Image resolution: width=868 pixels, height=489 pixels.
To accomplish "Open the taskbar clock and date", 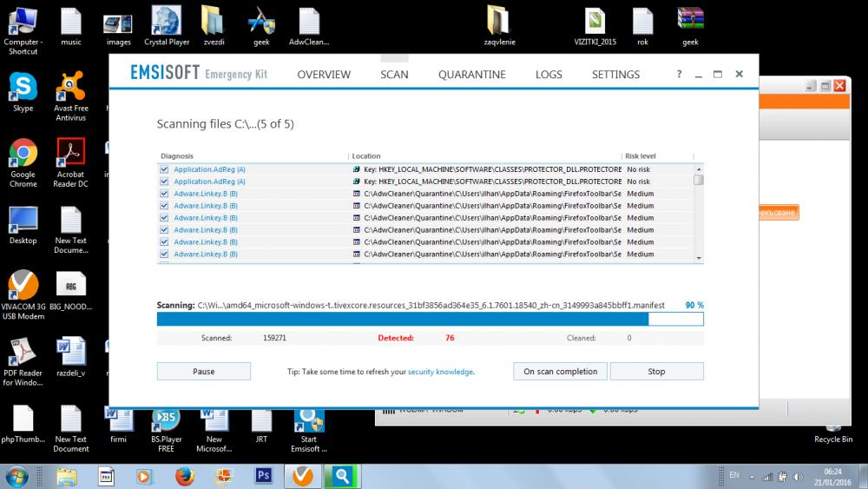I will point(832,477).
